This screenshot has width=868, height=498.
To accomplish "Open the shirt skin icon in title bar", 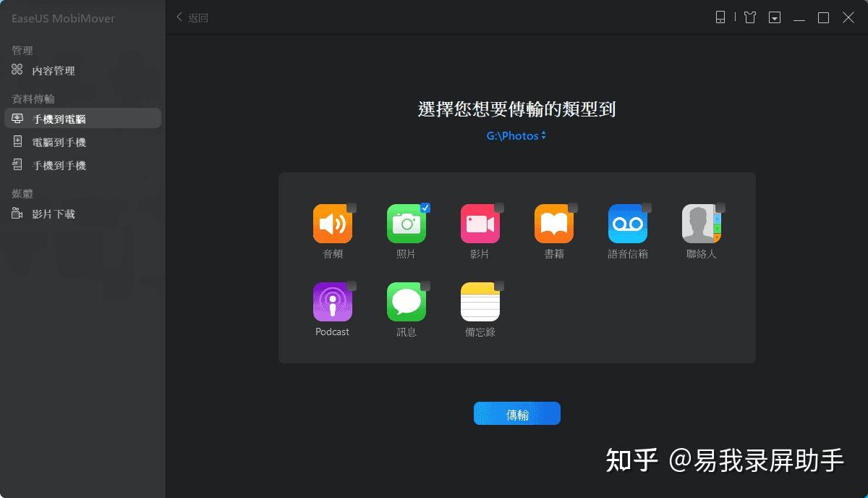I will click(750, 17).
